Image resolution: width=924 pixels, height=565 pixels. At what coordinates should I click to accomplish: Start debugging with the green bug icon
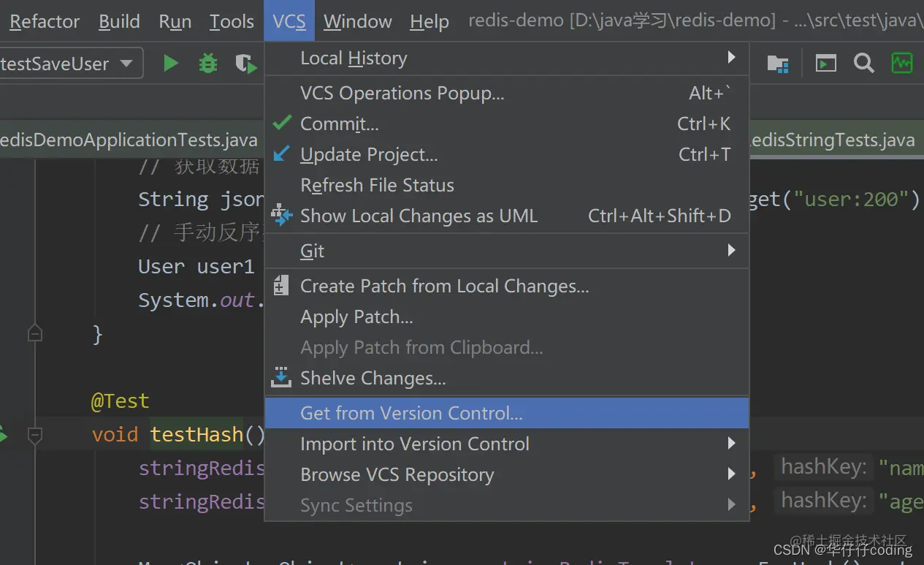(x=208, y=64)
